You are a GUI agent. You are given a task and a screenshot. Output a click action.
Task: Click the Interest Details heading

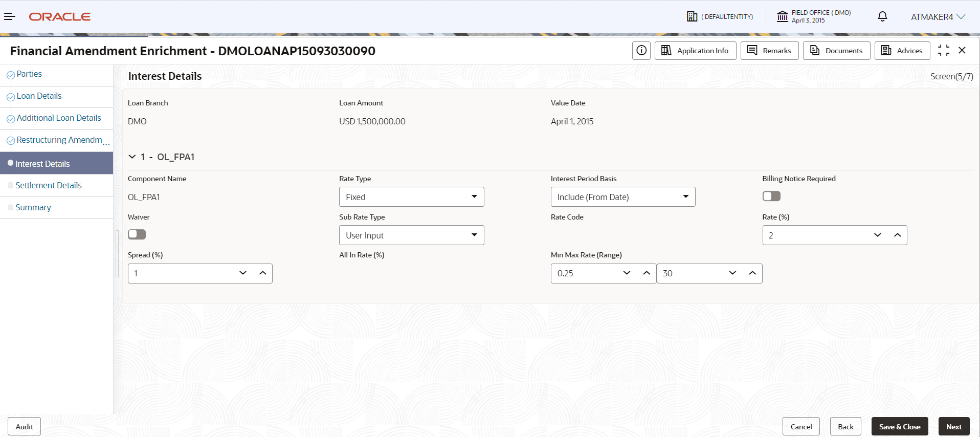click(165, 76)
